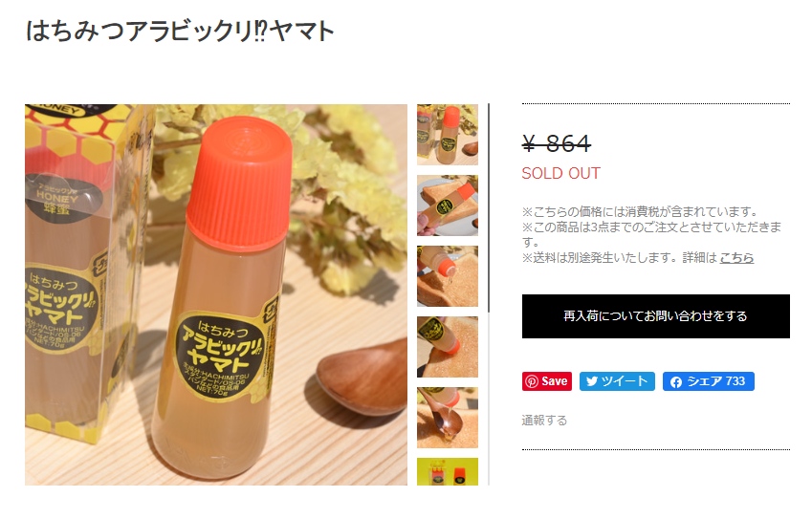
Task: Click the product title はちみつアラビックリ⁉ヤマト
Action: click(180, 31)
